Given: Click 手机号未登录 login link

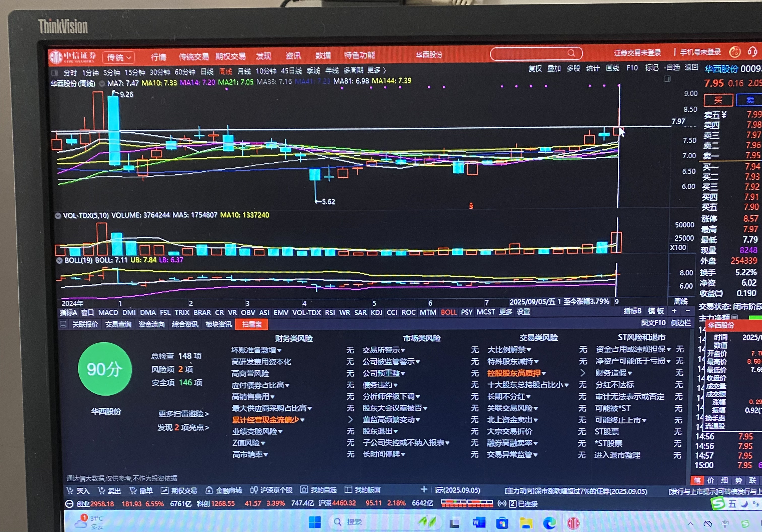Looking at the screenshot, I should (x=700, y=52).
